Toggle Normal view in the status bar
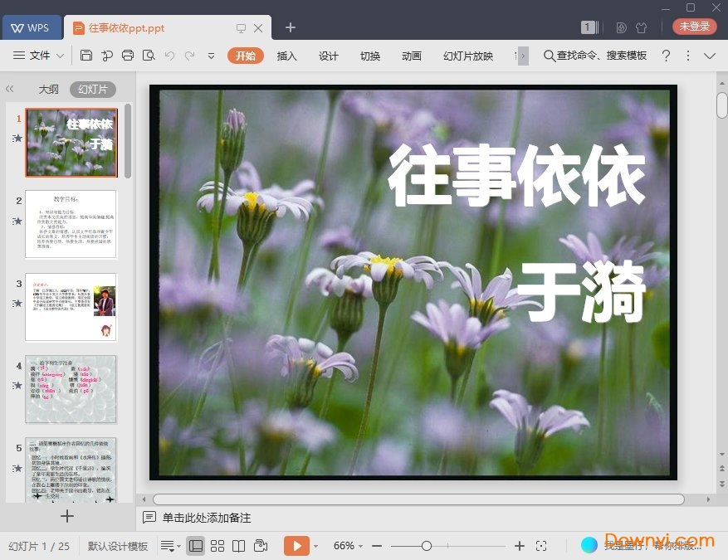728x560 pixels. (x=196, y=546)
